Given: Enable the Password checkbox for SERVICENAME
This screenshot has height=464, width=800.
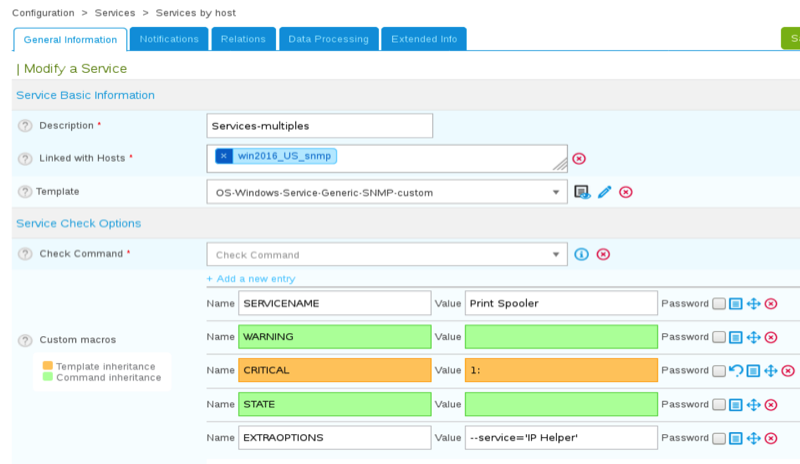Looking at the screenshot, I should 718,303.
